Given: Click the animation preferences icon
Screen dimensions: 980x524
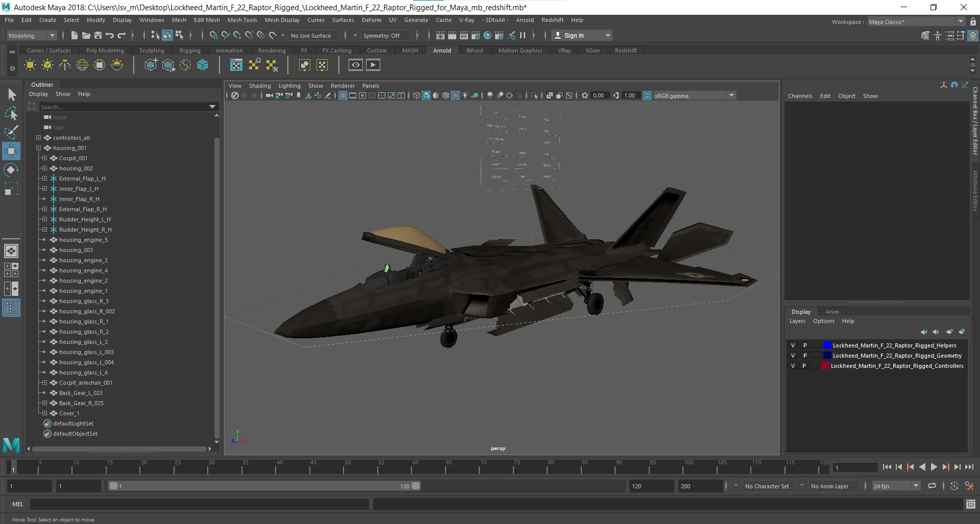Looking at the screenshot, I should point(969,486).
